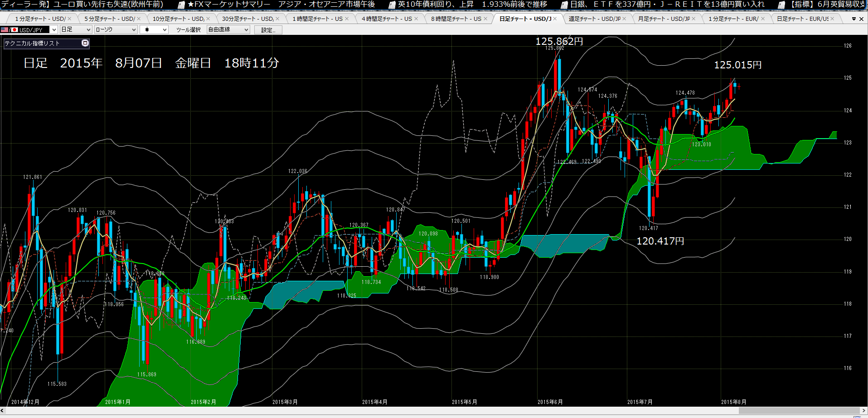
Task: Click the 124.478 price label
Action: click(x=685, y=93)
